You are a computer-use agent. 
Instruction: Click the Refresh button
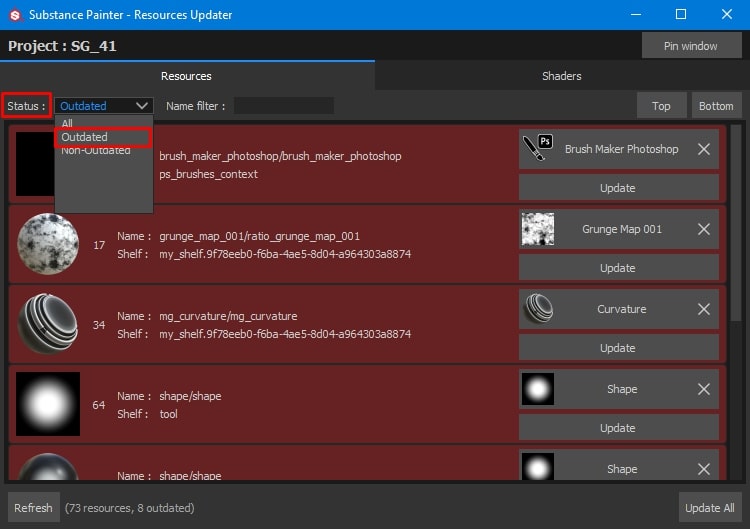[x=34, y=508]
